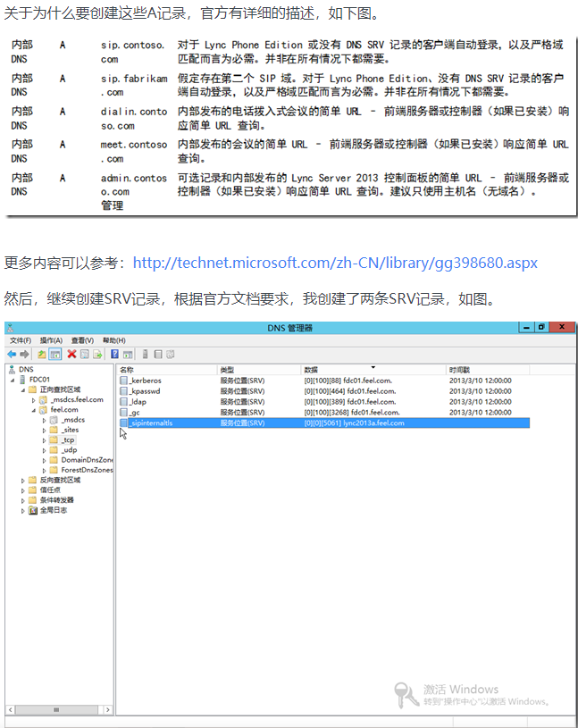Select the _kpasswd record name
Image resolution: width=578 pixels, height=728 pixels.
(146, 391)
